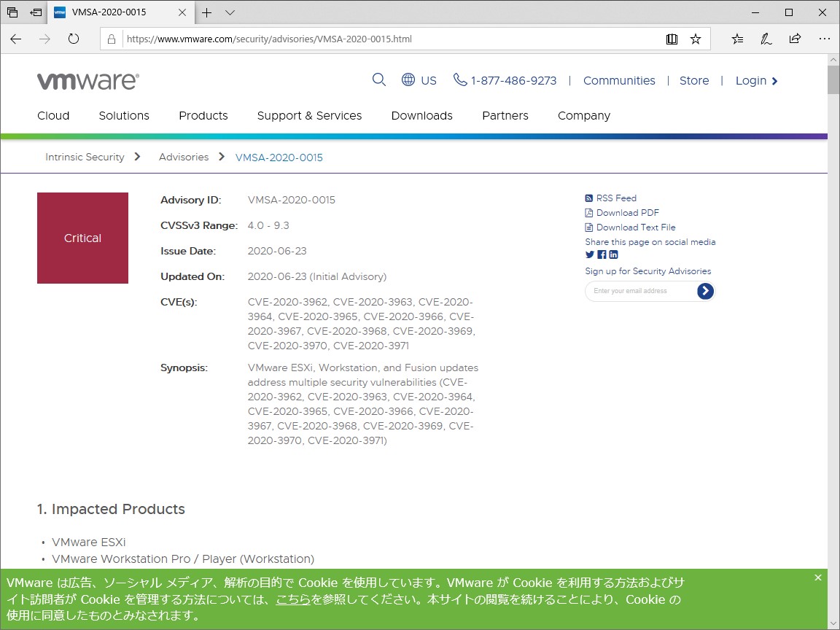Open the Company menu
This screenshot has height=630, width=840.
(584, 116)
